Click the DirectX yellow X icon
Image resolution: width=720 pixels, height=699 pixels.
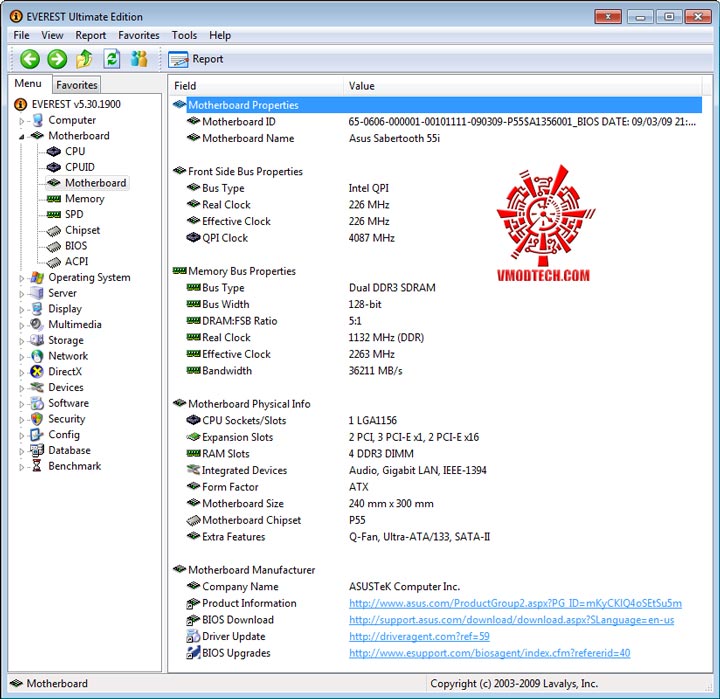click(x=37, y=372)
